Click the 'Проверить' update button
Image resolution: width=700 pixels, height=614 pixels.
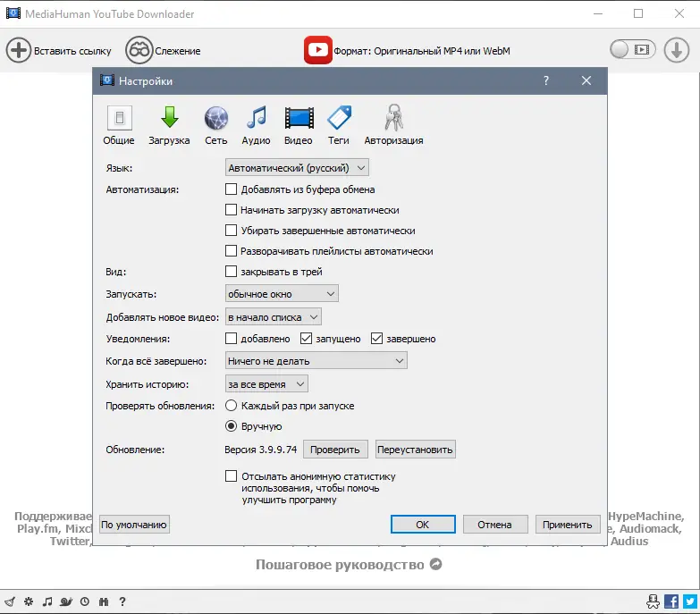tap(335, 450)
